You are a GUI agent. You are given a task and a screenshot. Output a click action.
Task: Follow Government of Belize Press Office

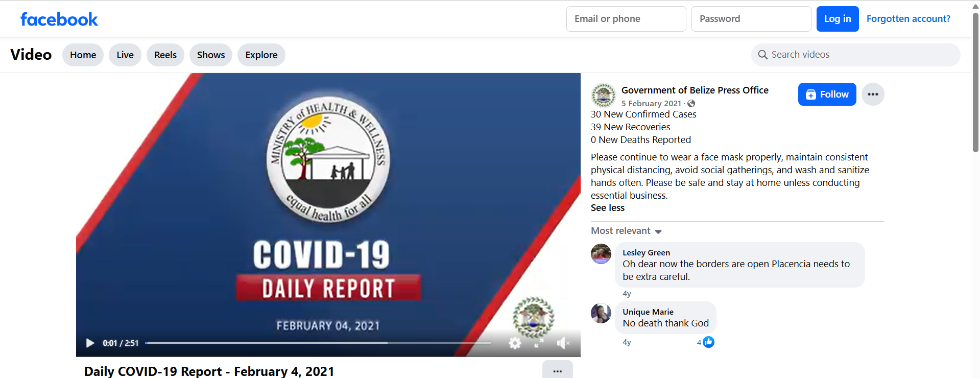point(827,94)
